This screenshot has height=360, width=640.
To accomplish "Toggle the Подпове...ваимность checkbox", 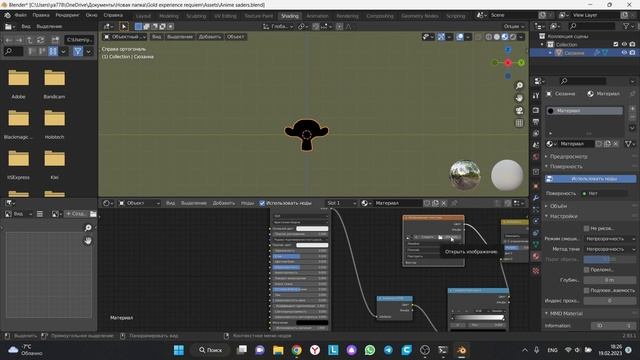I will coord(587,290).
